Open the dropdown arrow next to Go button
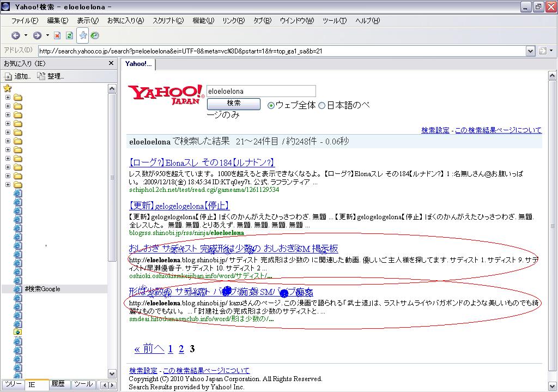The height and width of the screenshot is (392, 558). coord(551,51)
